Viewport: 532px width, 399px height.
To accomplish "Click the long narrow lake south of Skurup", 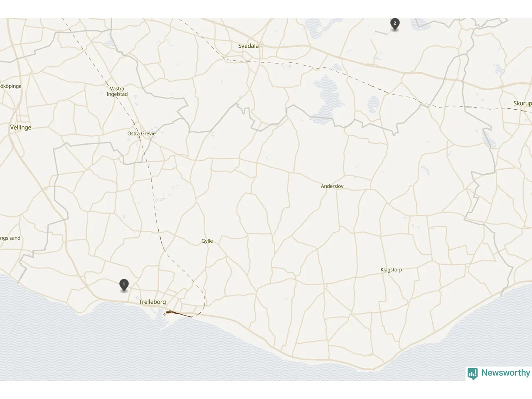I will [x=489, y=138].
